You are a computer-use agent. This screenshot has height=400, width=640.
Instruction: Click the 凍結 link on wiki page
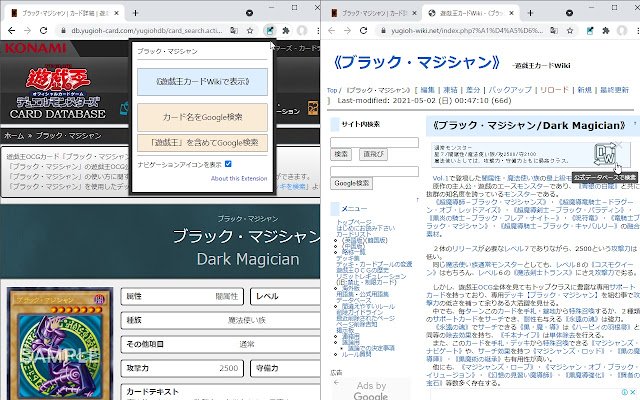pyautogui.click(x=450, y=90)
